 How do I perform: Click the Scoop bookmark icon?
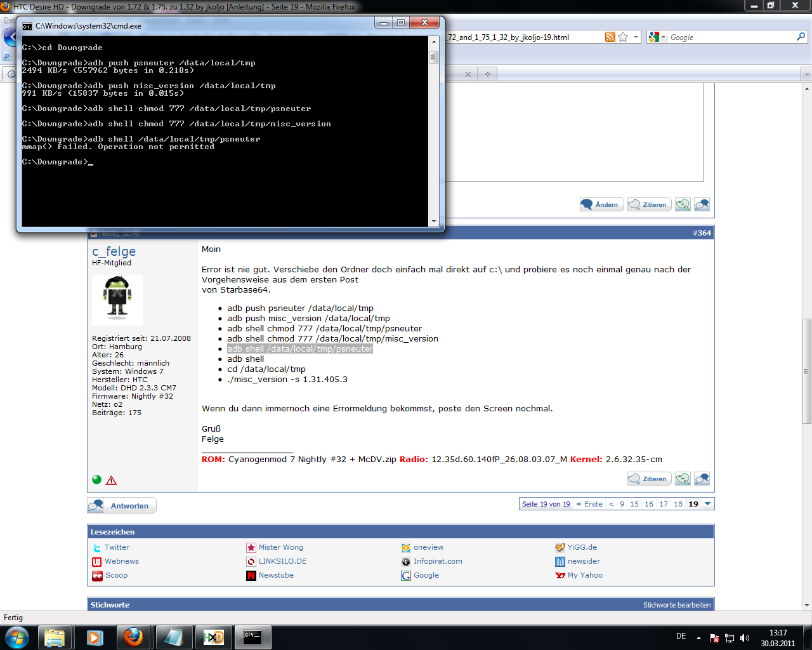pyautogui.click(x=97, y=575)
